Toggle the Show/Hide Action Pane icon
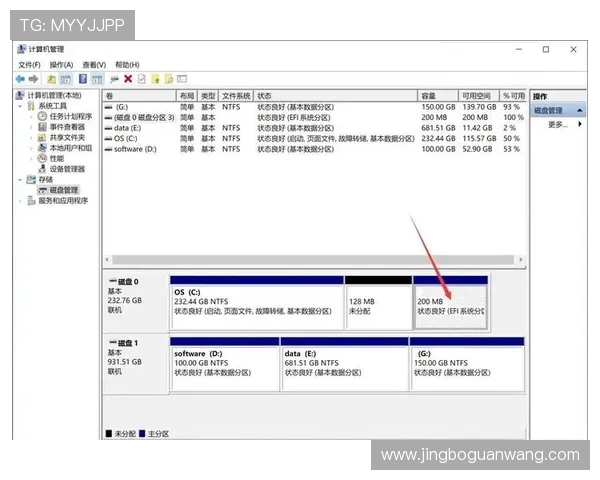Image resolution: width=600 pixels, height=480 pixels. click(97, 79)
